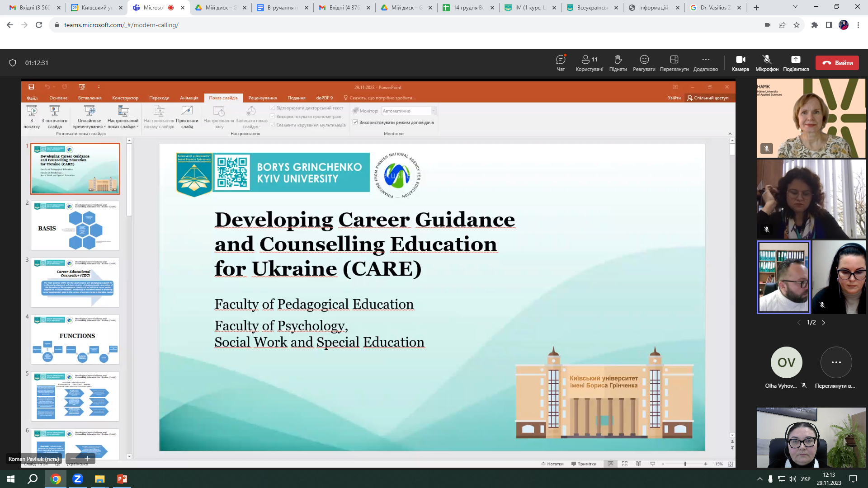Go to previous participants page
Viewport: 868px width, 488px height.
click(798, 323)
